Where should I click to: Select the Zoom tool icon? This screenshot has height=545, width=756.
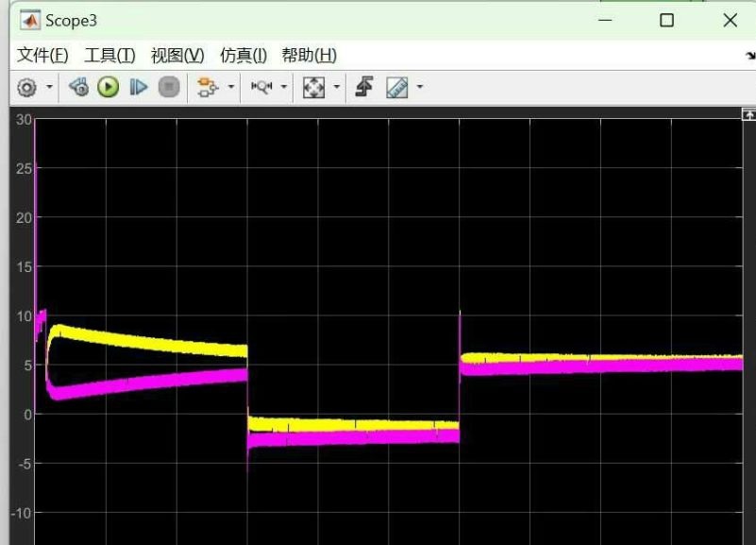[x=261, y=87]
